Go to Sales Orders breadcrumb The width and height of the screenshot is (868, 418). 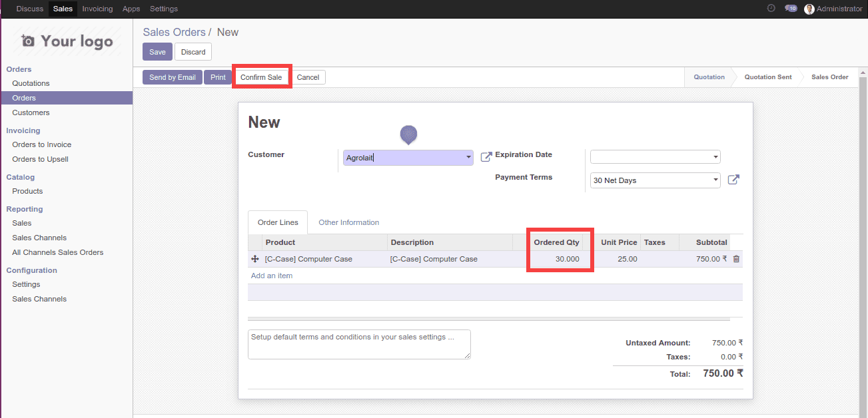(175, 32)
